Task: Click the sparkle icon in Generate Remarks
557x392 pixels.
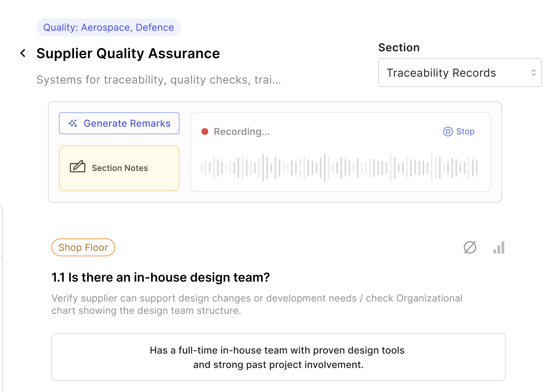Action: coord(73,123)
